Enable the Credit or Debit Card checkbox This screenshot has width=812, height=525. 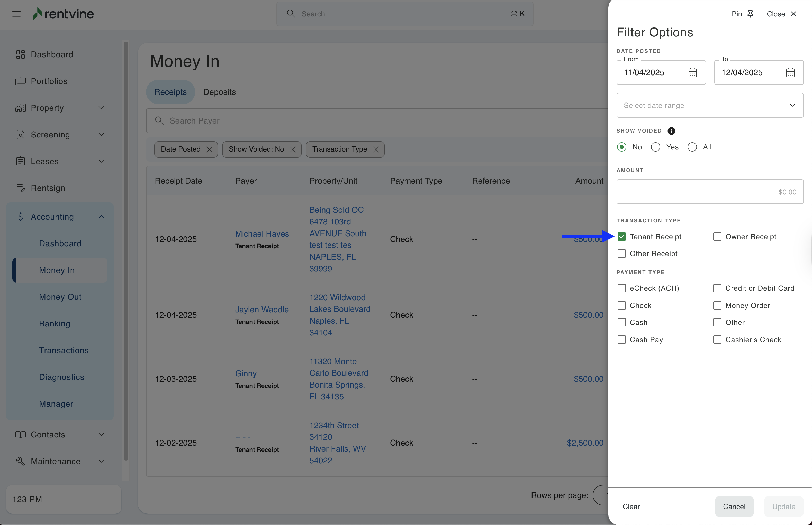coord(717,288)
